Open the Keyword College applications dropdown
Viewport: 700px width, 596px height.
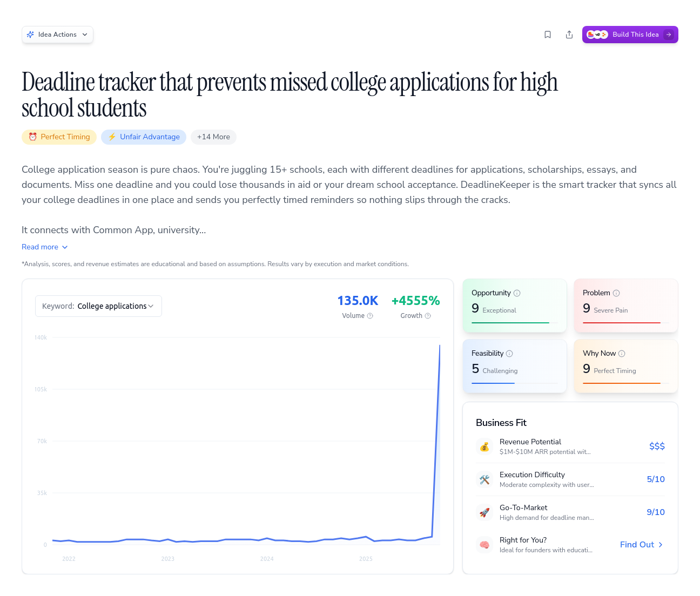tap(98, 306)
